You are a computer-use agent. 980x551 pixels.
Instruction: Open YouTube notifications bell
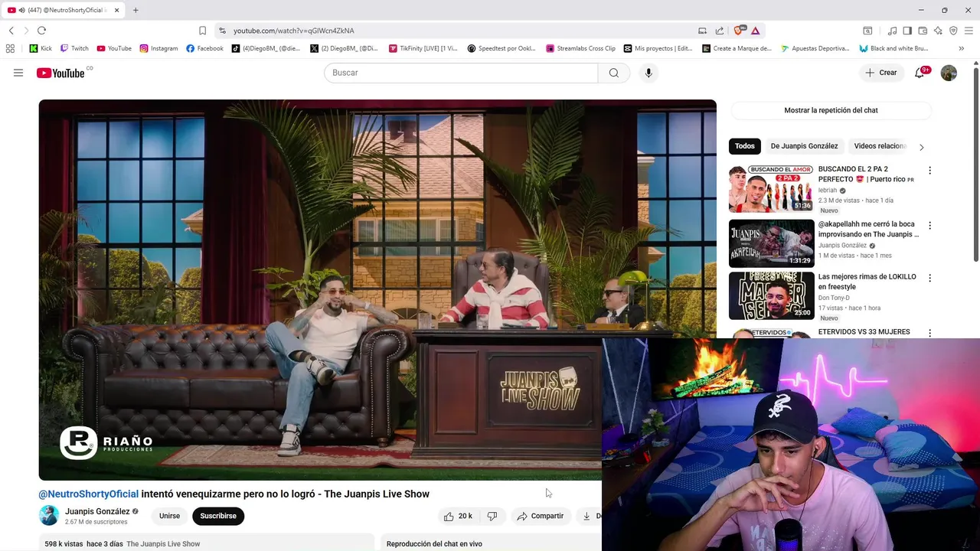pyautogui.click(x=920, y=73)
